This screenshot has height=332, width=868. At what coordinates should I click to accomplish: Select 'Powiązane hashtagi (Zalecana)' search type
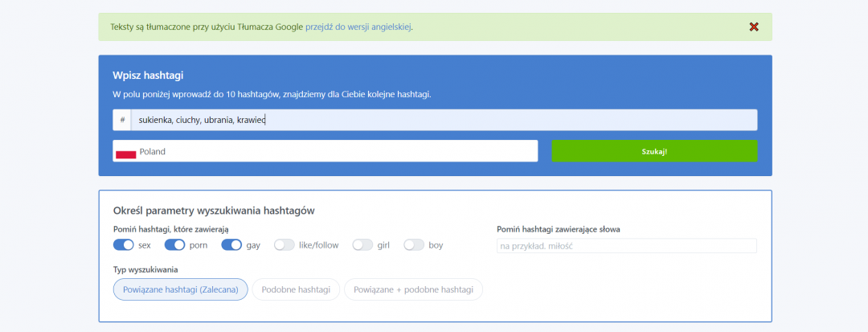pos(181,289)
